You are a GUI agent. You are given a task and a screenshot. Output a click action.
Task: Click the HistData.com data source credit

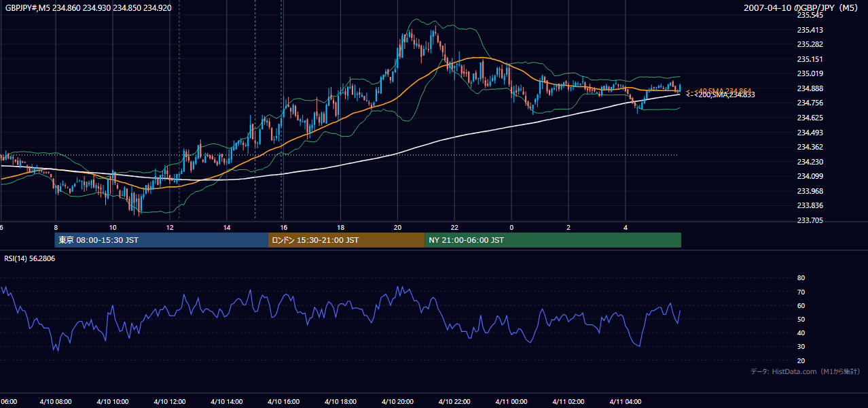click(805, 371)
